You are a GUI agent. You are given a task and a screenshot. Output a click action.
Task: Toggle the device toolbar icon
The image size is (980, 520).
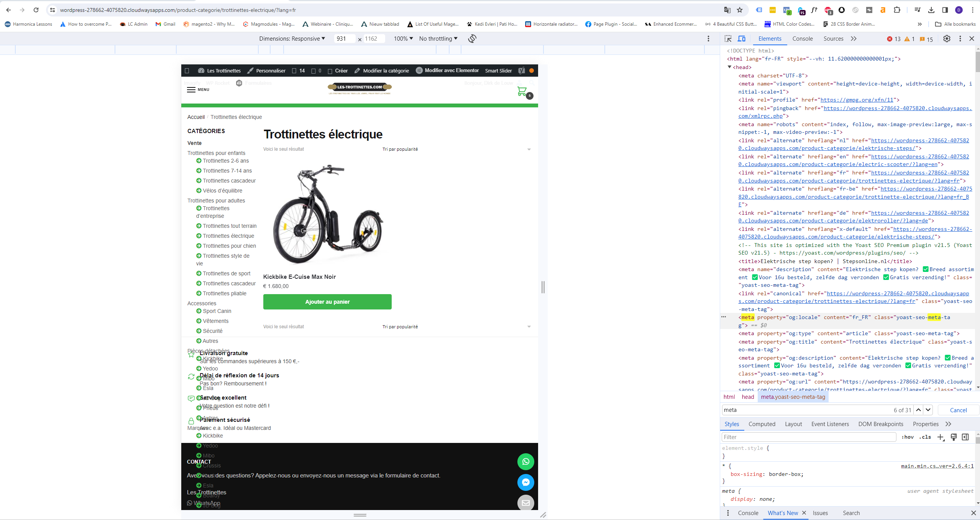[x=742, y=39]
